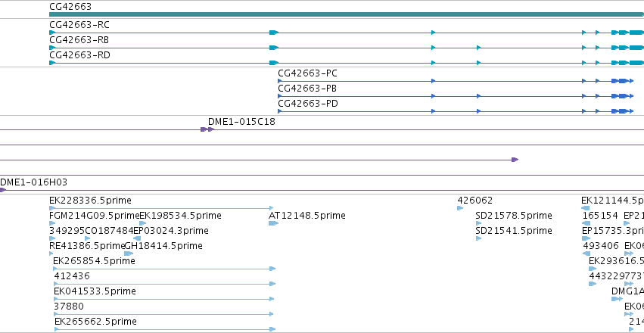The height and width of the screenshot is (333, 644).
Task: Select the CG42663-PD protein feature label
Action: coord(308,104)
